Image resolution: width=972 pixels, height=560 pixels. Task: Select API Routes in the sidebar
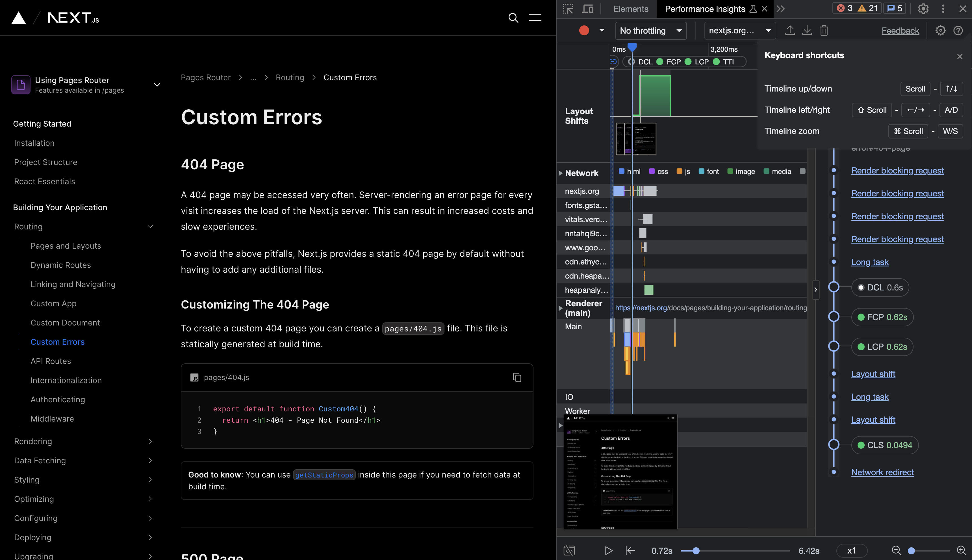click(51, 361)
